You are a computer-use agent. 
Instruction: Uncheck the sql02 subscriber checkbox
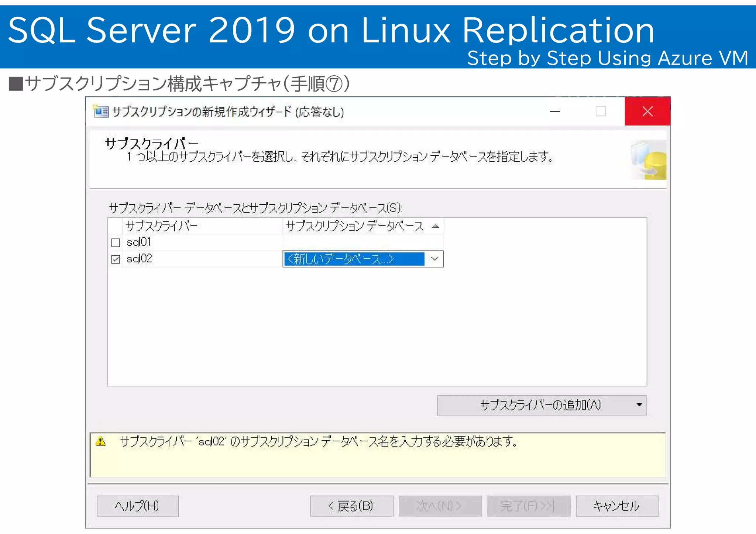116,259
